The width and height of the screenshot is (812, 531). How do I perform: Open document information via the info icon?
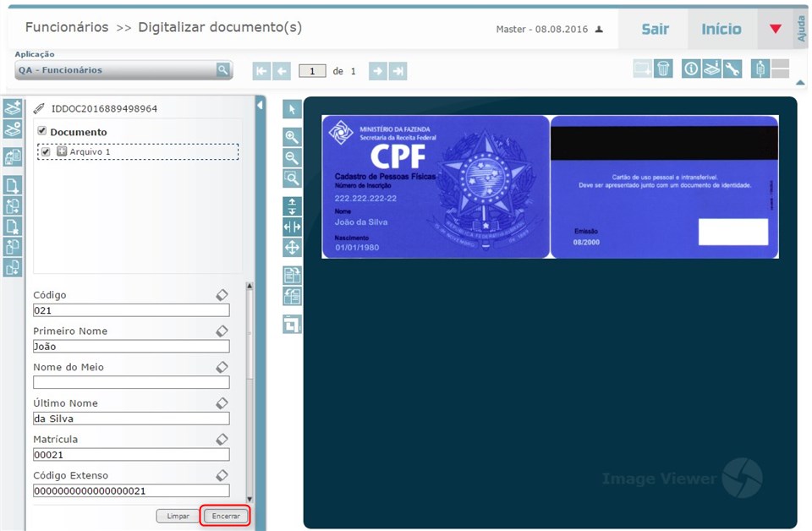(x=692, y=68)
